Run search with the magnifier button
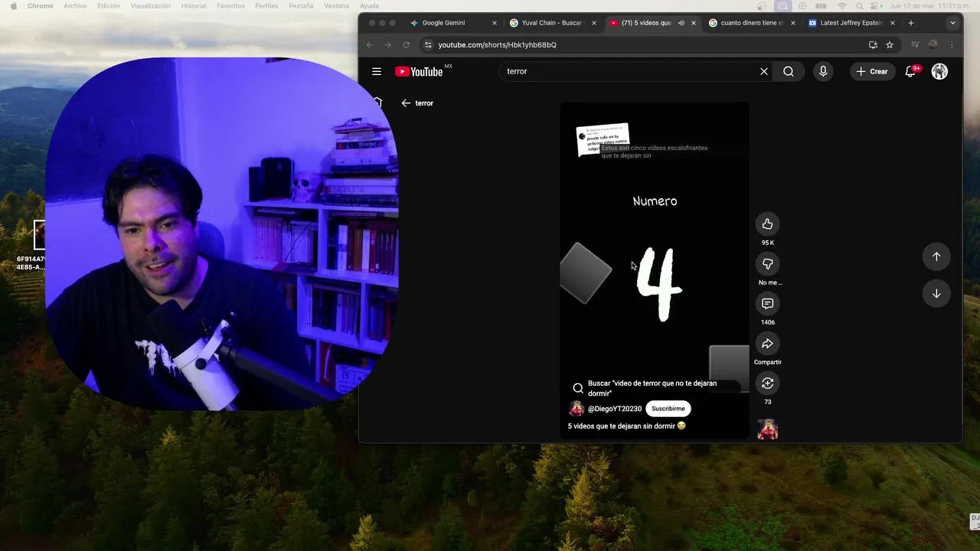The height and width of the screenshot is (551, 980). pyautogui.click(x=789, y=71)
